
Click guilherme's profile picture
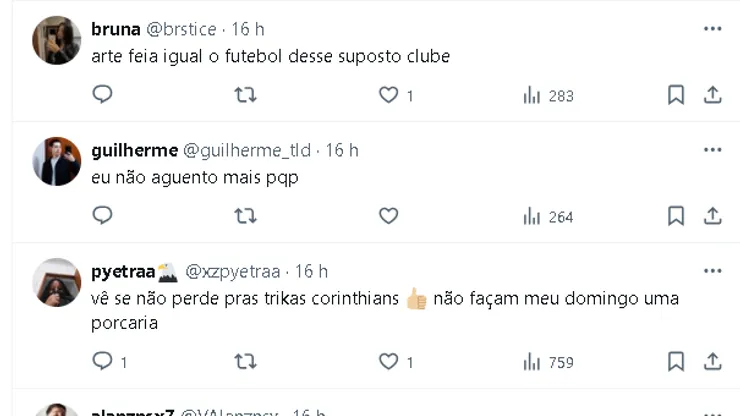(x=57, y=162)
